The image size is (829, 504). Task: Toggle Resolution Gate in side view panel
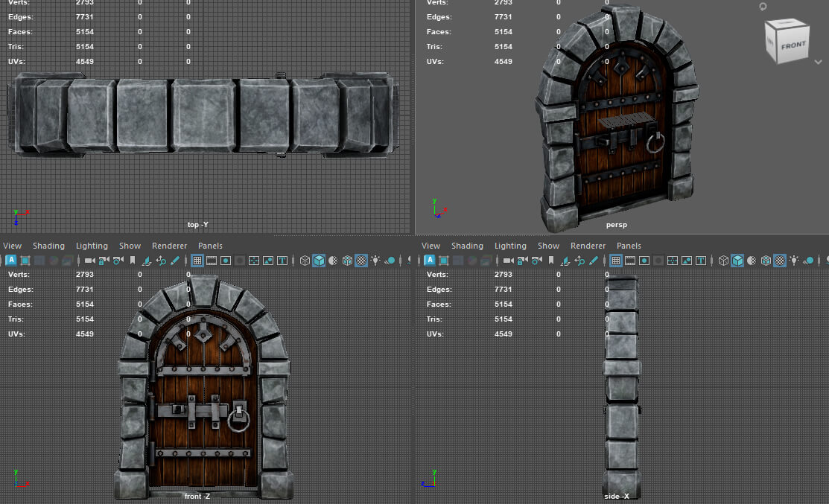[644, 261]
